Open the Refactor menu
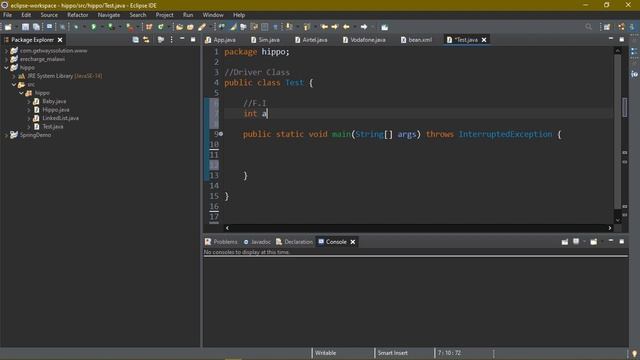The height and width of the screenshot is (360, 640). click(x=78, y=15)
